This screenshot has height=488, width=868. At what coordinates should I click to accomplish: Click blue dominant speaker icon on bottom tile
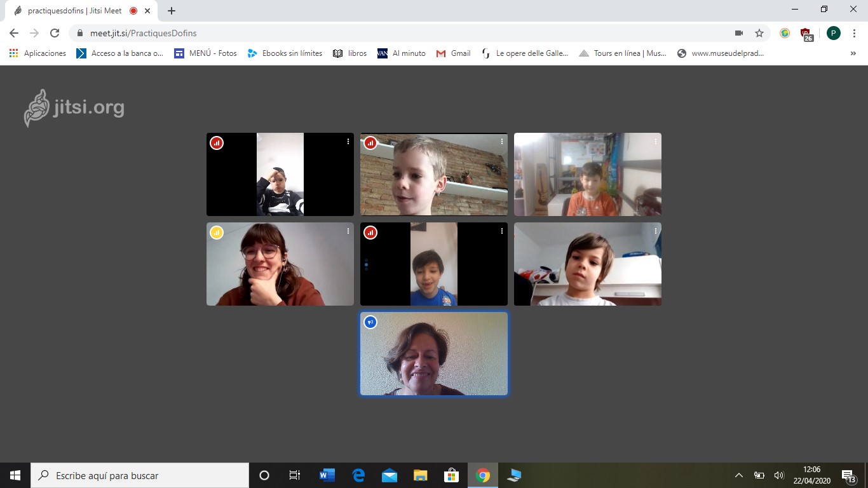click(370, 322)
